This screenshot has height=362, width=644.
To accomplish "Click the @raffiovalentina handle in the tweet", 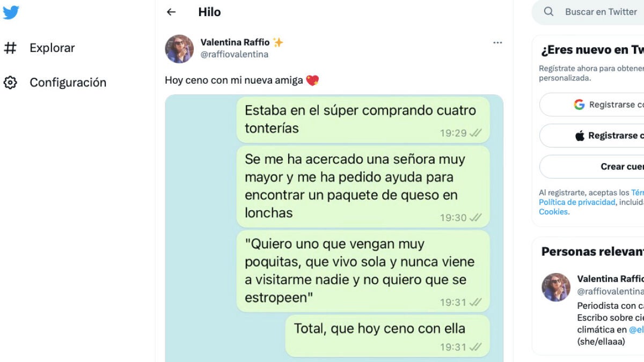I will click(x=235, y=54).
